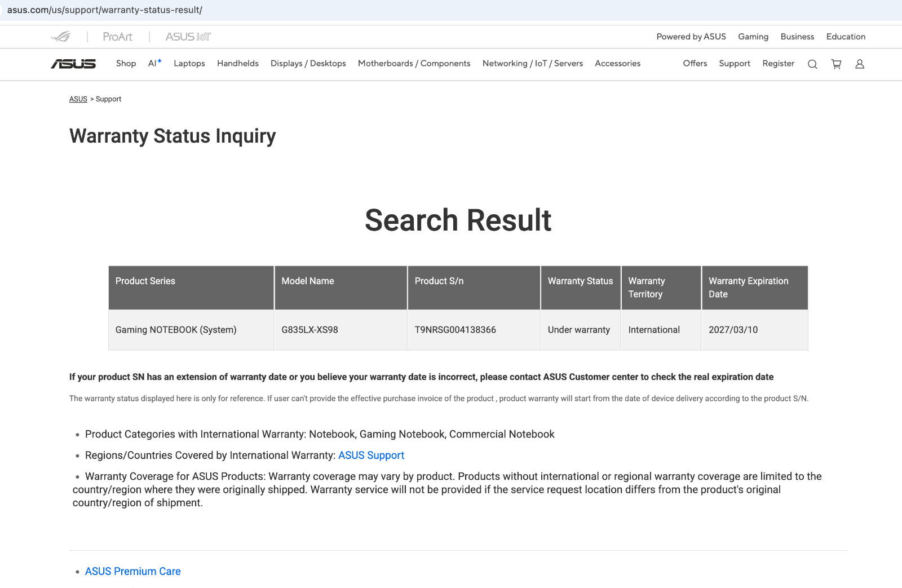Open the ASUS Premium Care link
902x588 pixels.
pos(133,572)
